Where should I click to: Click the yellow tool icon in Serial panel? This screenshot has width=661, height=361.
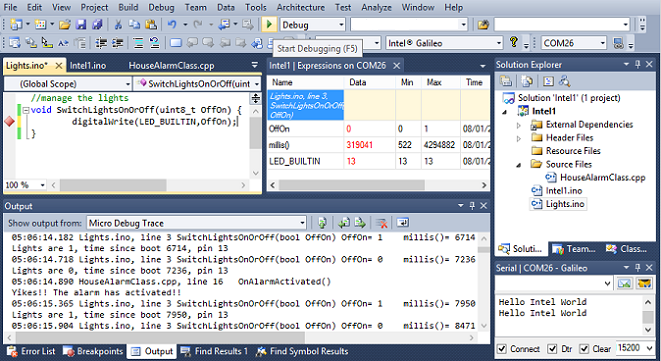(644, 283)
